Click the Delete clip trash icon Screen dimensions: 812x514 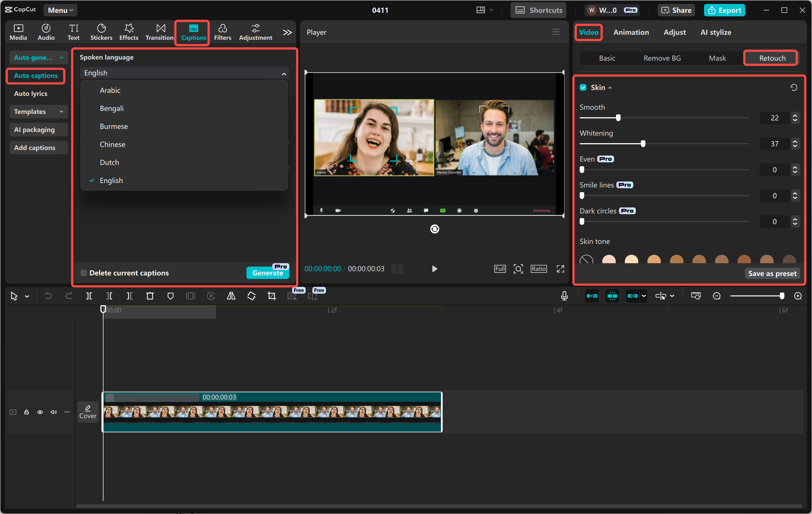pos(150,296)
